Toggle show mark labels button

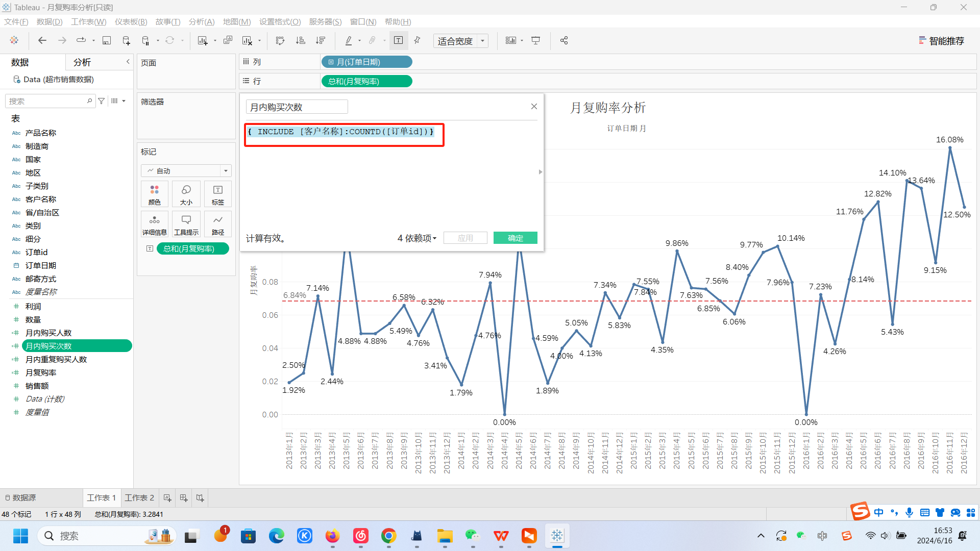[x=399, y=40]
